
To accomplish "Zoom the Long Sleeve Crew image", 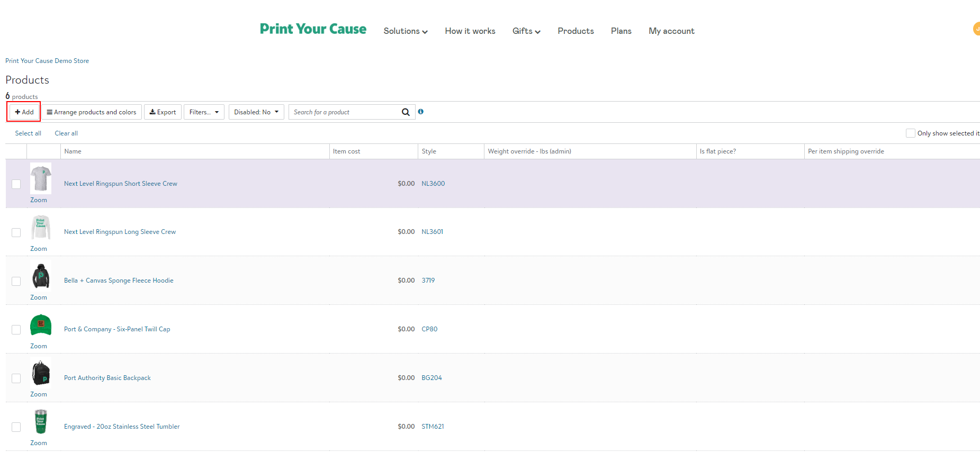I will 39,249.
